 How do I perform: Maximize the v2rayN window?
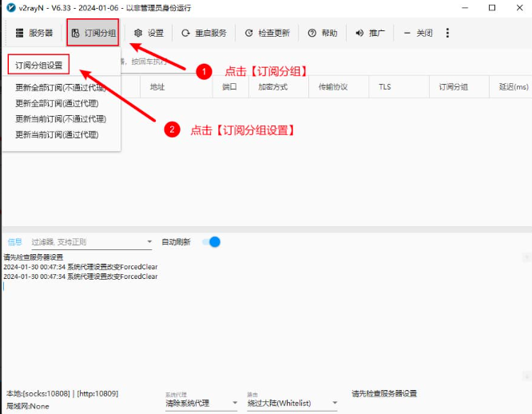(x=492, y=7)
